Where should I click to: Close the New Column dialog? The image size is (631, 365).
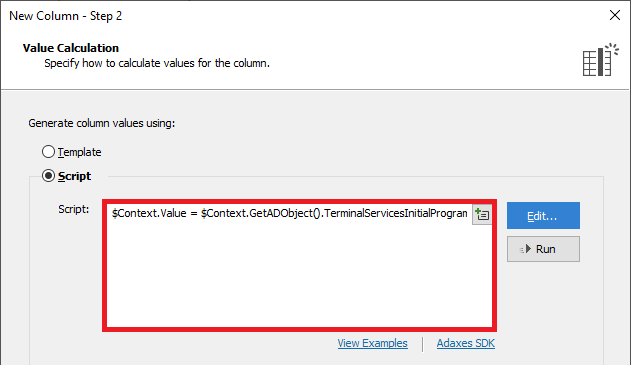(x=615, y=15)
